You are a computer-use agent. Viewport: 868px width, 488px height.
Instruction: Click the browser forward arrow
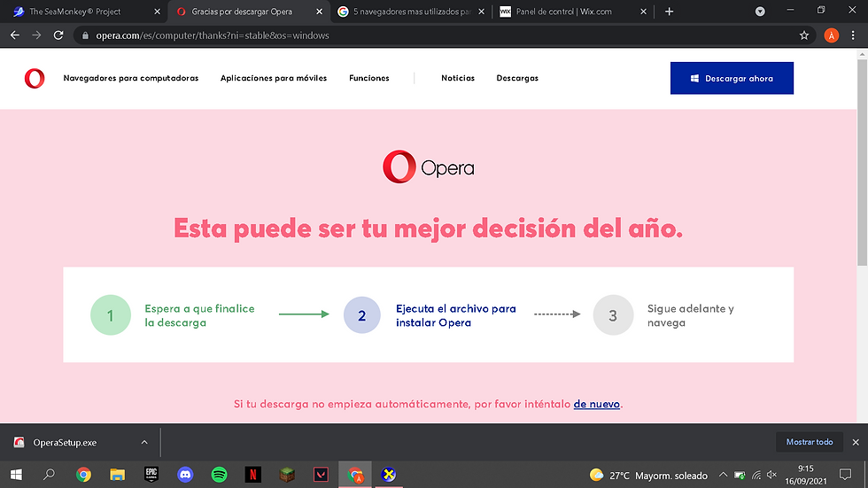(36, 35)
